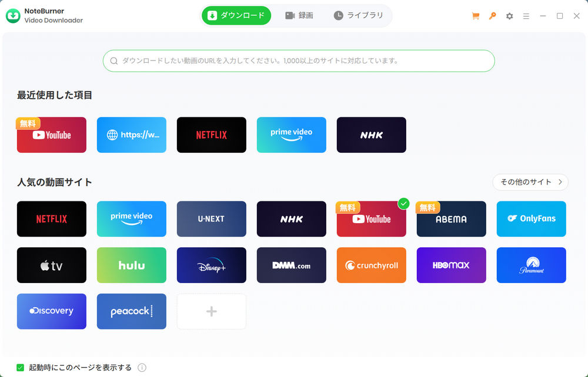Minimize the NoteBurner window
Screen dimensions: 588x377
[543, 16]
